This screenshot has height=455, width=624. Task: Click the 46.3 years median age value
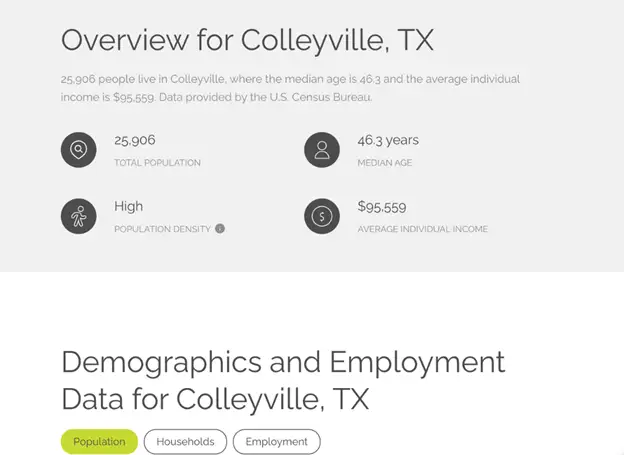(x=388, y=140)
